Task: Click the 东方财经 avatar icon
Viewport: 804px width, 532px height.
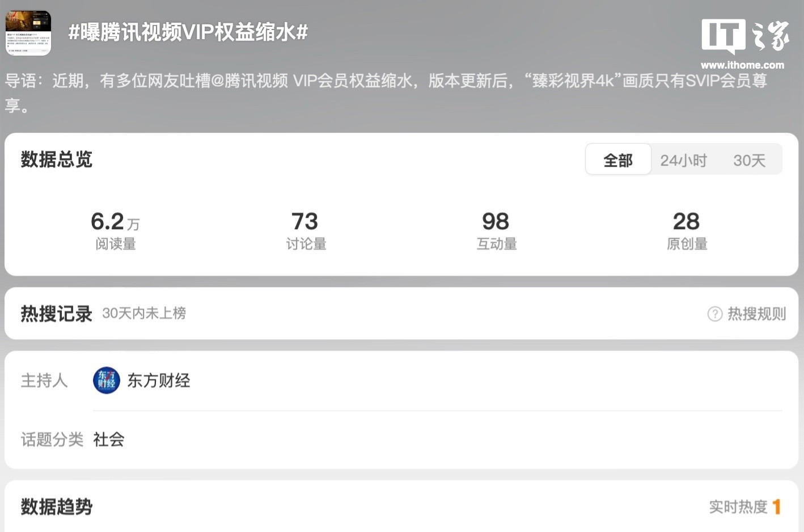Action: (x=107, y=380)
